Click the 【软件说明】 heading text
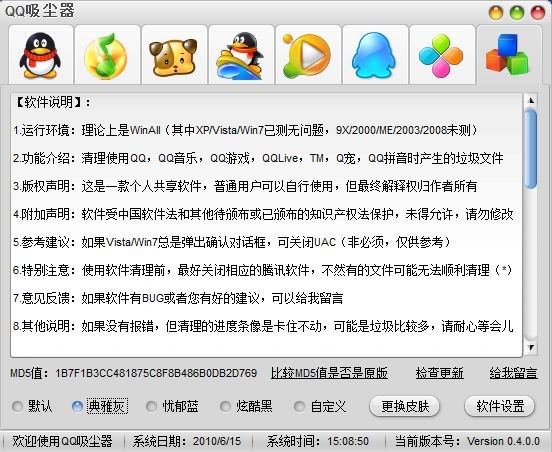 (52, 102)
